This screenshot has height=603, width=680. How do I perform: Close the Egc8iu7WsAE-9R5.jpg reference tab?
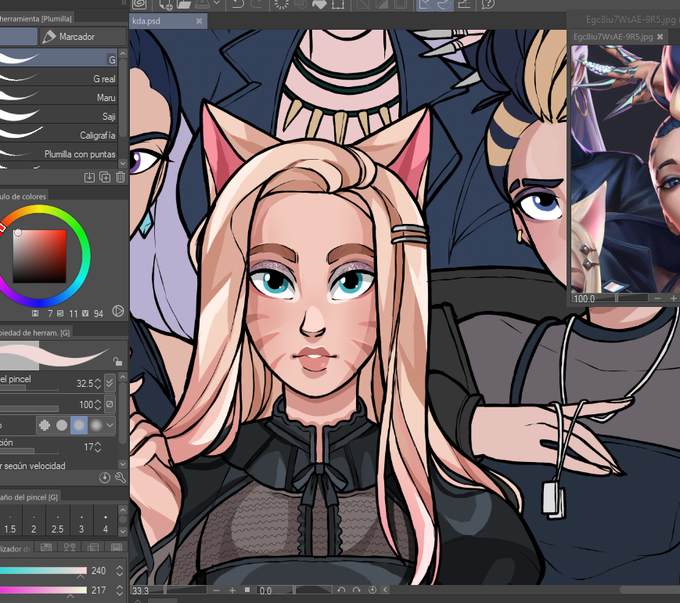tap(660, 37)
